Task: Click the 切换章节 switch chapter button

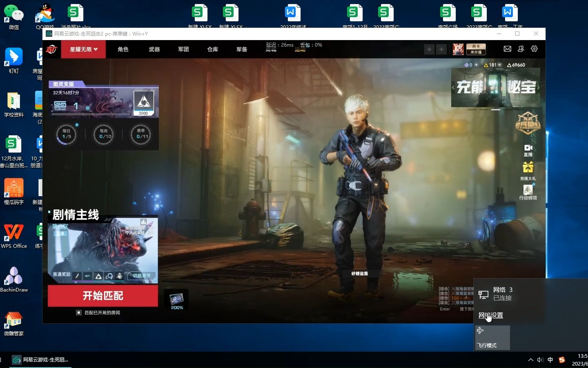Action: [x=141, y=276]
